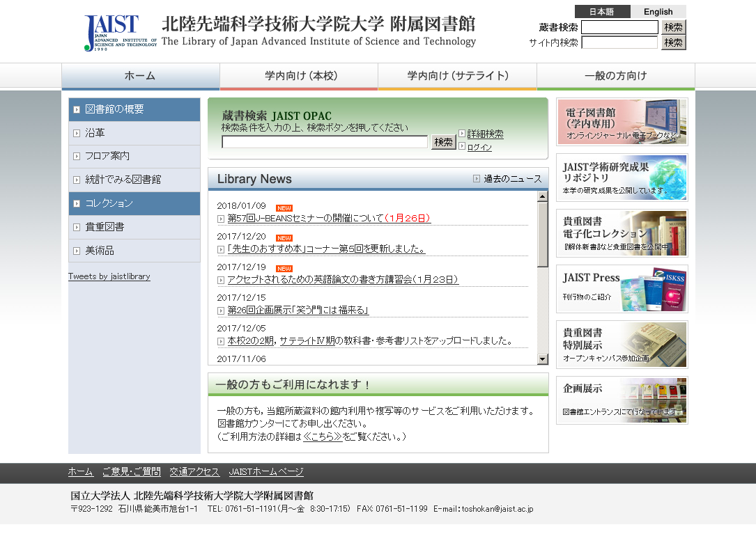Image resolution: width=756 pixels, height=550 pixels.
Task: Click the OPAC 検索 button
Action: 444,141
